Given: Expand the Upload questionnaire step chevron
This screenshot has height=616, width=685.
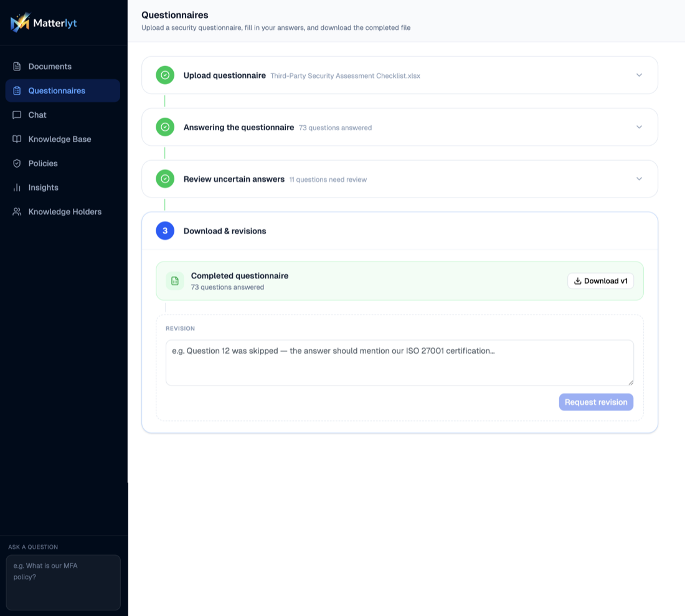Looking at the screenshot, I should (639, 75).
